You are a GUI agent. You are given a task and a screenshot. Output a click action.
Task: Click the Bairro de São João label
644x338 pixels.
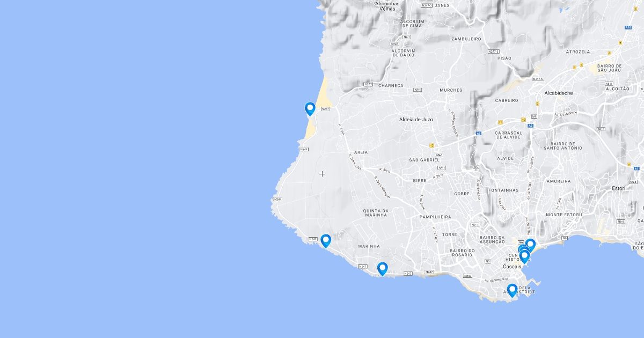tap(609, 68)
